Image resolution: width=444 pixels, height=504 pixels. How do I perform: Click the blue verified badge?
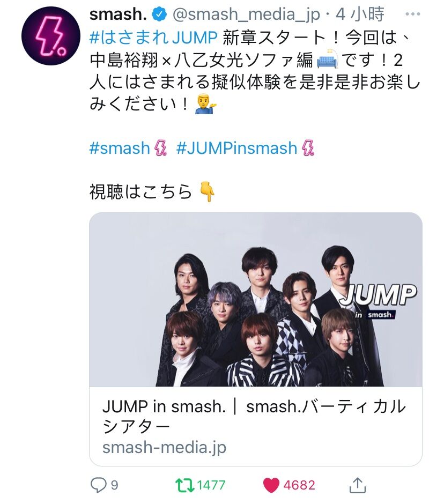click(x=160, y=14)
